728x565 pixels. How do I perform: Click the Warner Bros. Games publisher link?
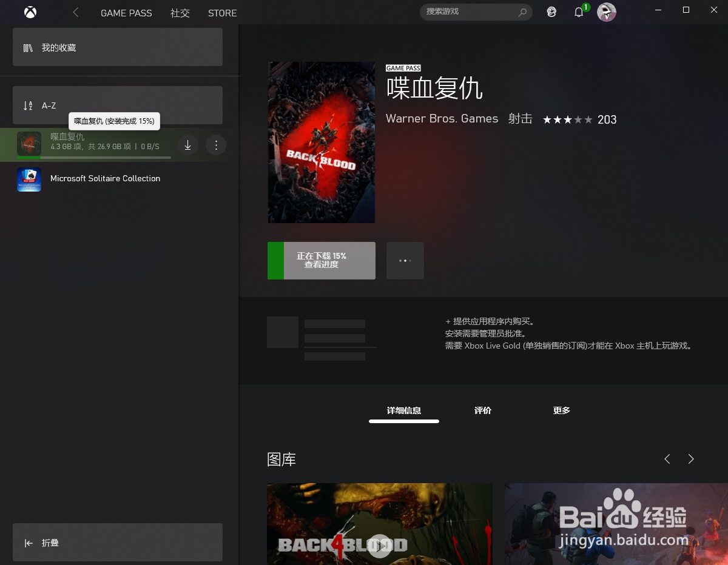[x=442, y=119]
